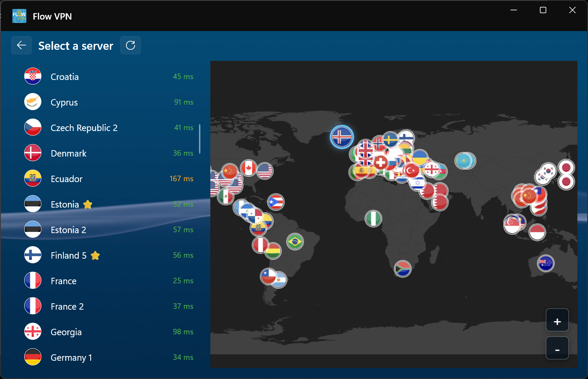Choose the Finland flag marker on the map
This screenshot has height=379, width=588.
pyautogui.click(x=406, y=138)
